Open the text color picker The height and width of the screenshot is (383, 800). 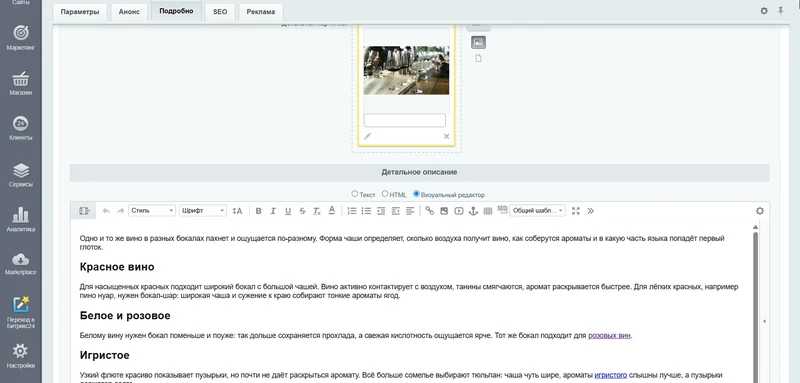tap(332, 211)
